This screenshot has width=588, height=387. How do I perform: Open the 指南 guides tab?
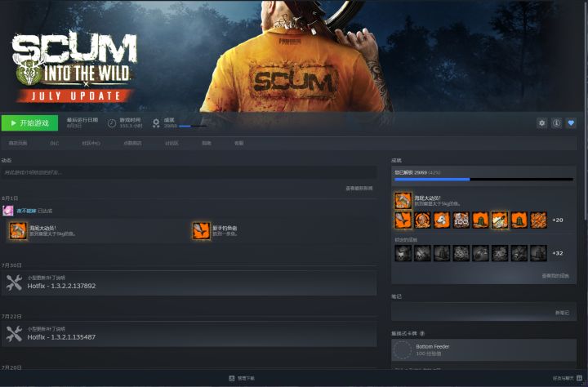[x=207, y=143]
